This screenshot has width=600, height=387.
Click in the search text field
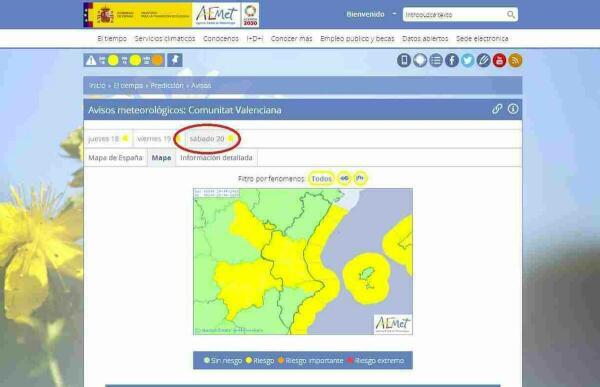[x=455, y=15]
